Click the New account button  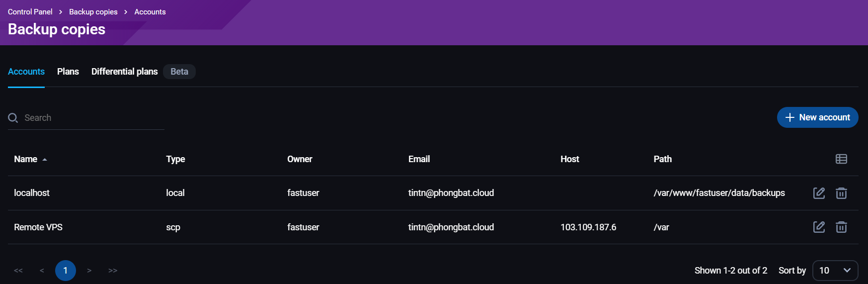tap(817, 117)
